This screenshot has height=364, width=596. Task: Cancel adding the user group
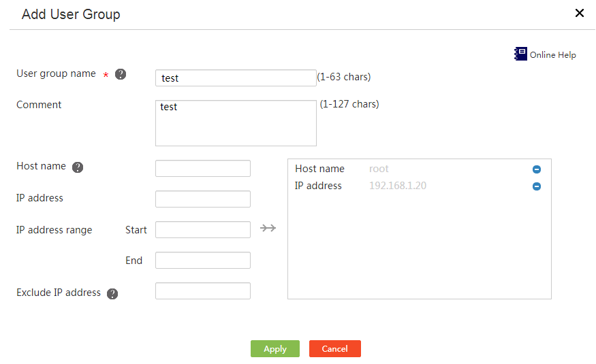click(335, 349)
